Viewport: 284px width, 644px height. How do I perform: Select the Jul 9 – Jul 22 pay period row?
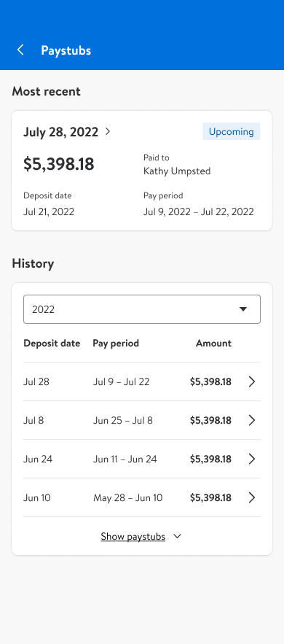142,381
